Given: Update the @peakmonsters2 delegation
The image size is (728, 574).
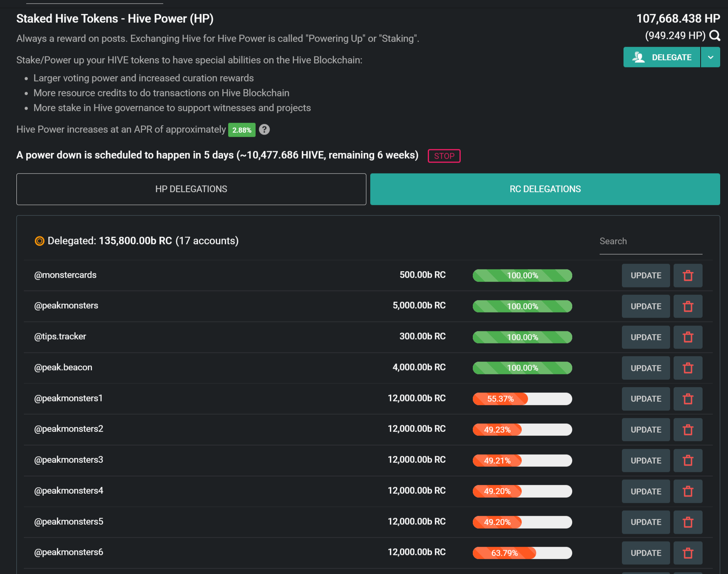Looking at the screenshot, I should coord(646,430).
